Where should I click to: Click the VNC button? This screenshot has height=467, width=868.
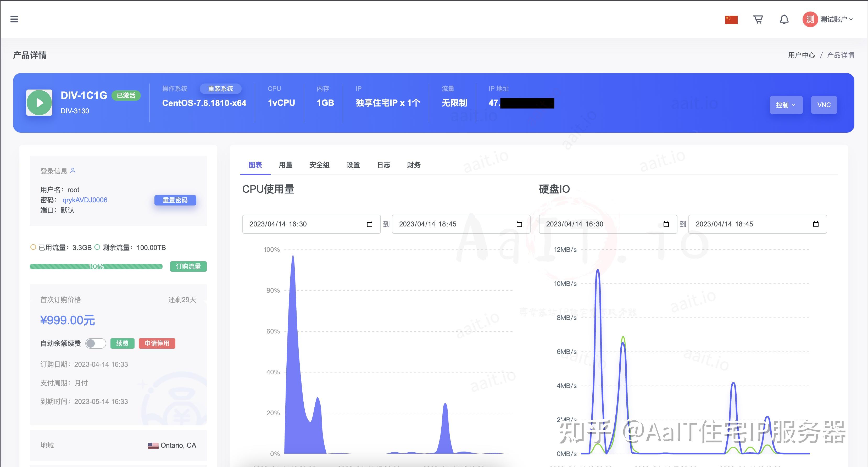tap(824, 105)
